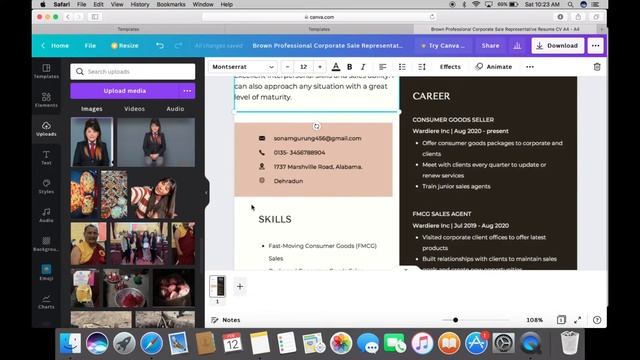Select the email address text on the resume
Viewport: 640px width, 360px height.
point(317,138)
